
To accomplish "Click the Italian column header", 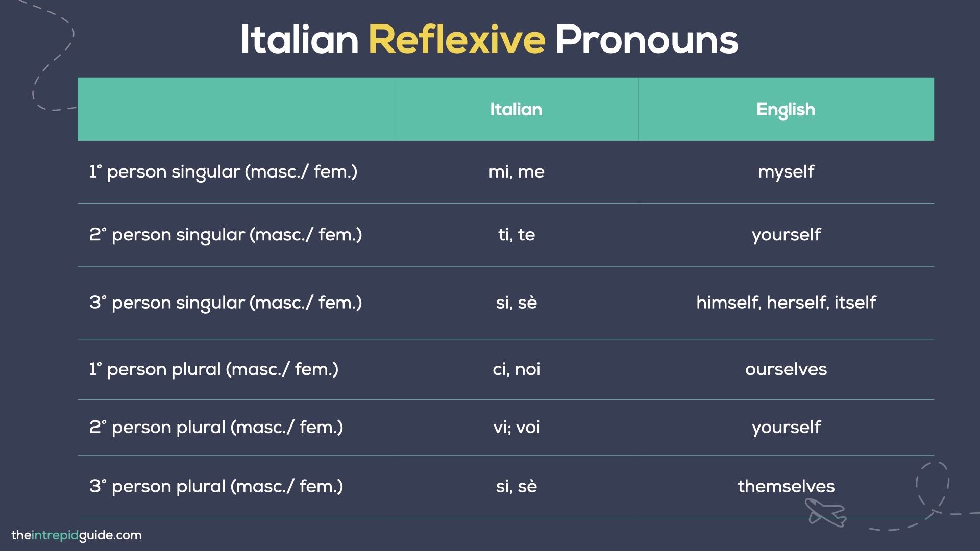I will tap(516, 109).
